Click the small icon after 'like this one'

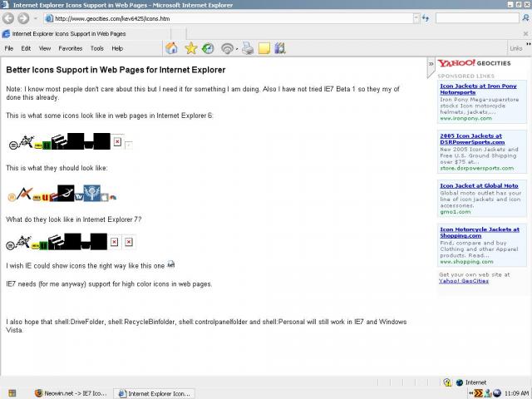[171, 264]
